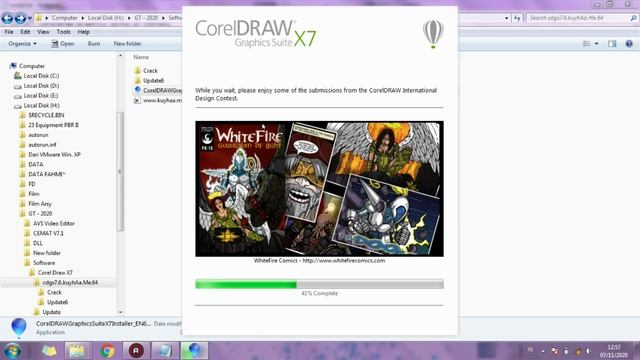
Task: Open the File Explorer taskbar icon
Action: tap(76, 351)
